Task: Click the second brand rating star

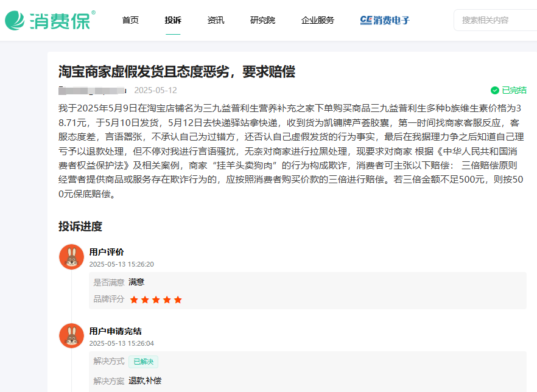Action: point(145,300)
